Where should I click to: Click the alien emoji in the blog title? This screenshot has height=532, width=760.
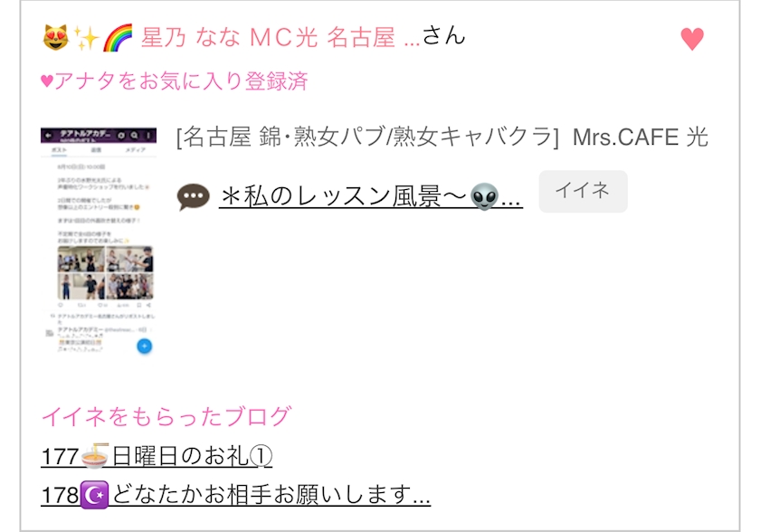(485, 196)
